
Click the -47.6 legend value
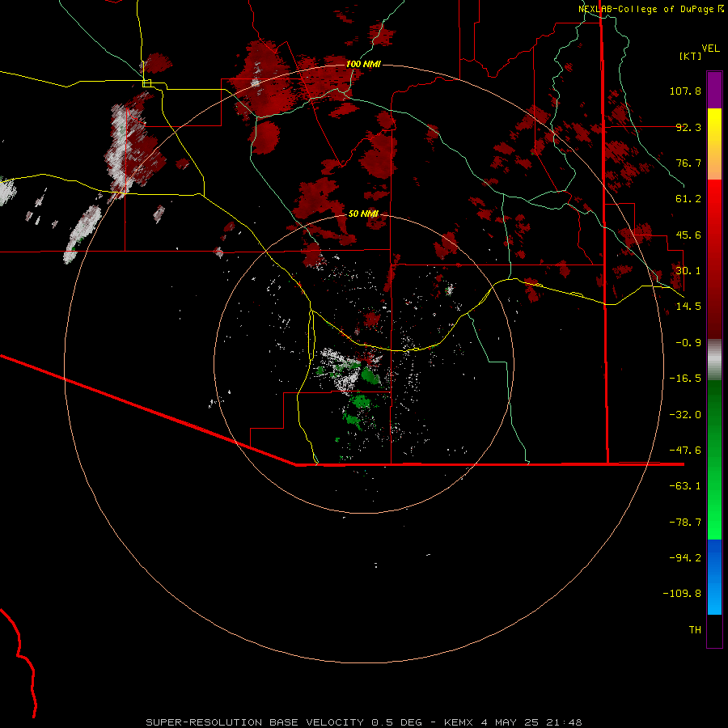coord(685,451)
